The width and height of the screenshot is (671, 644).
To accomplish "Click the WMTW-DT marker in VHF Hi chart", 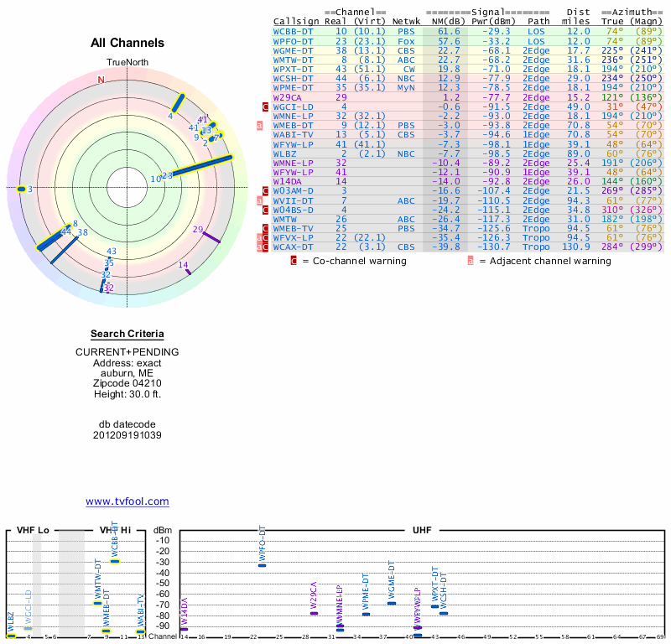I will coord(97,603).
